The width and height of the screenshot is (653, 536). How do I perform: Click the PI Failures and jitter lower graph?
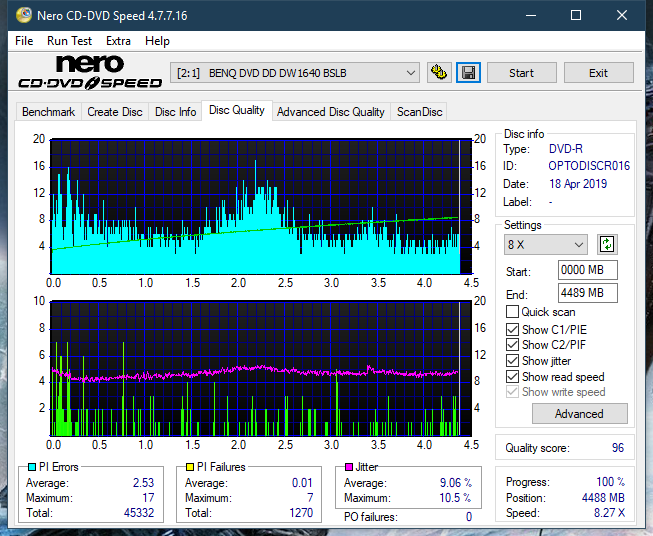click(x=261, y=369)
